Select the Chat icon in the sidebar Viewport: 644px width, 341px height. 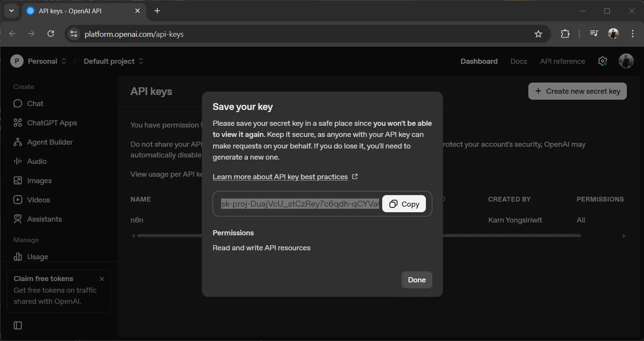(18, 103)
